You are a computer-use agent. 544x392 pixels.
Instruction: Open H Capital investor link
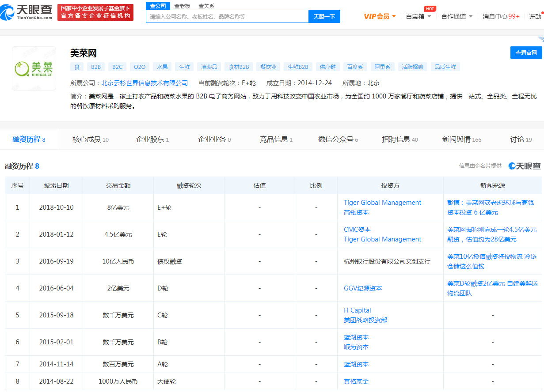[x=358, y=310]
